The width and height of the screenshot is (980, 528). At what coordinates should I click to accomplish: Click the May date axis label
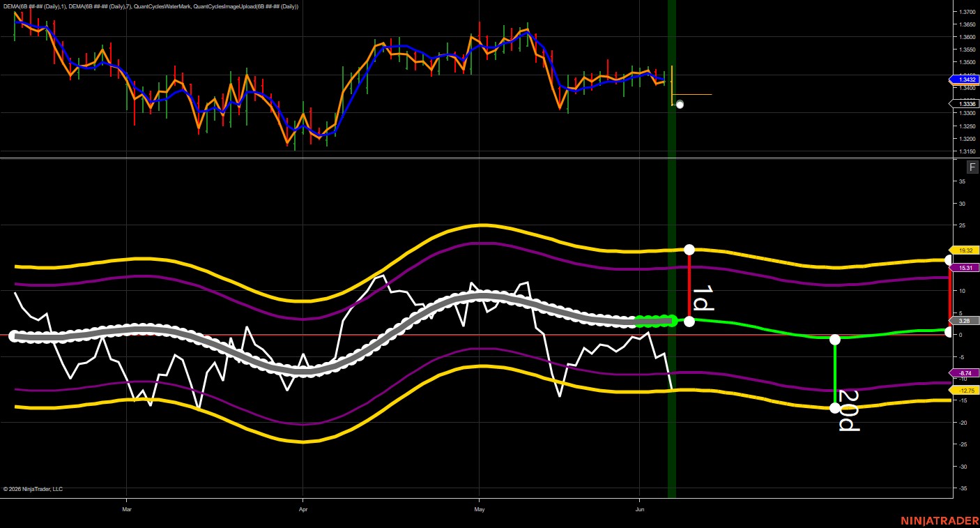coord(480,509)
